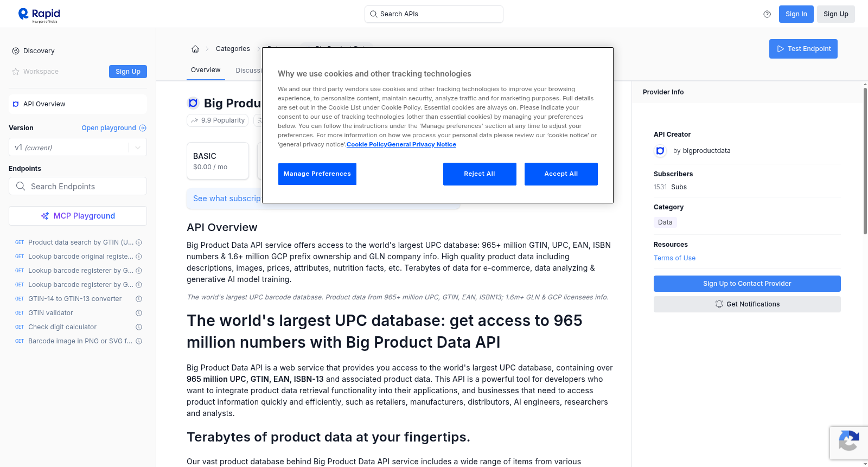Screen dimensions: 868x467
Task: Click the Data category tag
Action: [665, 222]
